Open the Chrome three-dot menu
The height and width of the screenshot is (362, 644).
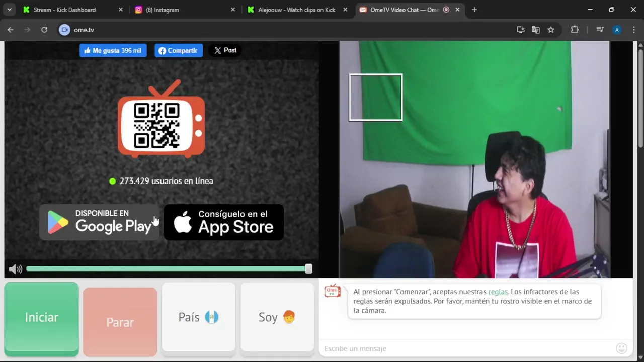(x=633, y=30)
